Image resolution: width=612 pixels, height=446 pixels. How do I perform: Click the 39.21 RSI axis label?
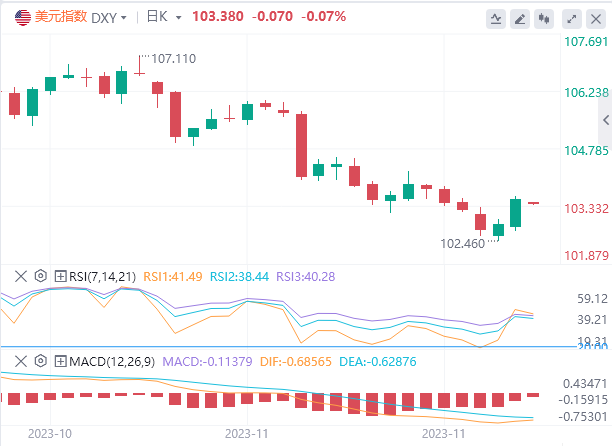pyautogui.click(x=592, y=320)
